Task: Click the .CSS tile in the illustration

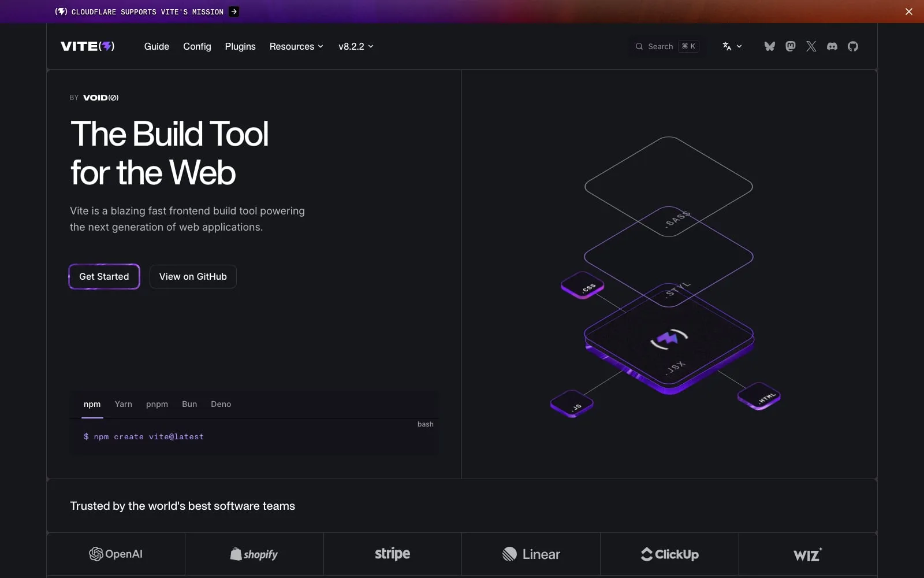Action: (582, 285)
